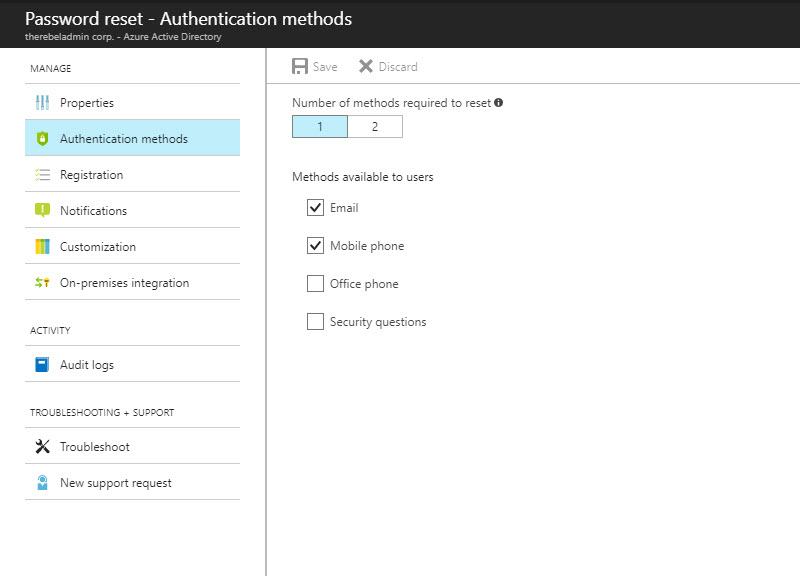Open On-premises integration settings

click(x=133, y=282)
